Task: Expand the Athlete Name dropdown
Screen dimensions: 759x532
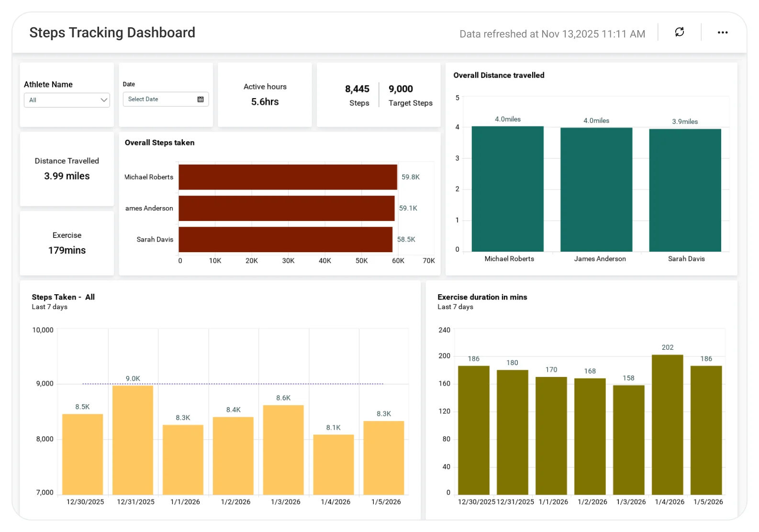Action: click(x=67, y=100)
